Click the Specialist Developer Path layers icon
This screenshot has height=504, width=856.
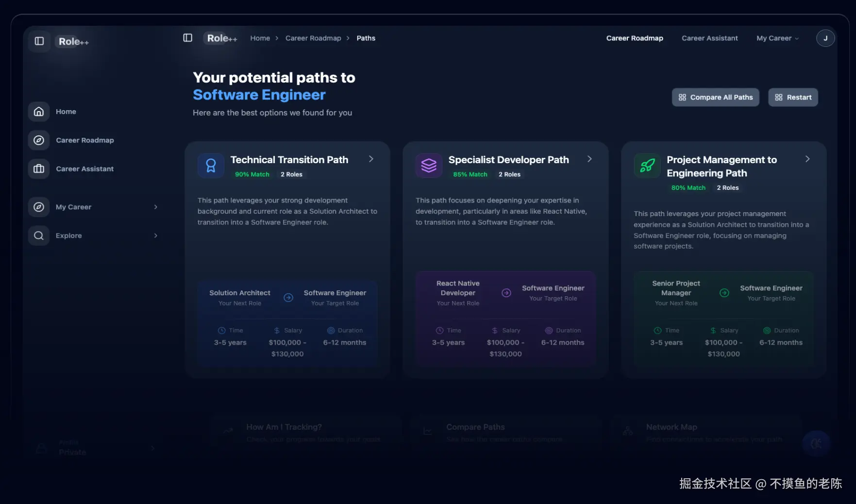pos(429,166)
